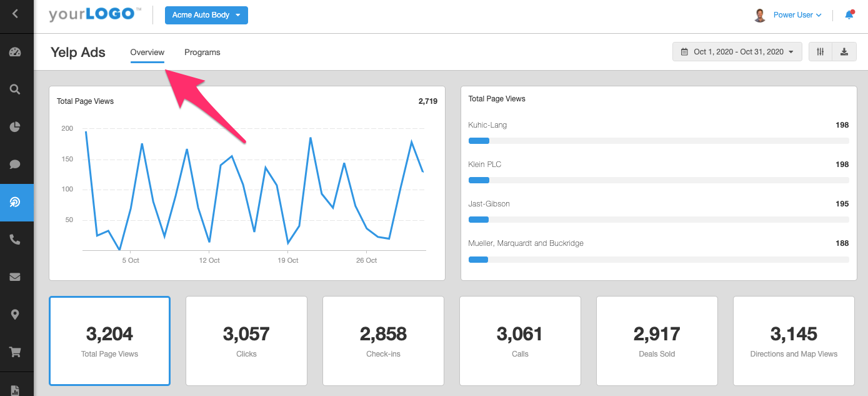
Task: Open the Oct 2020 date range picker
Action: [737, 52]
